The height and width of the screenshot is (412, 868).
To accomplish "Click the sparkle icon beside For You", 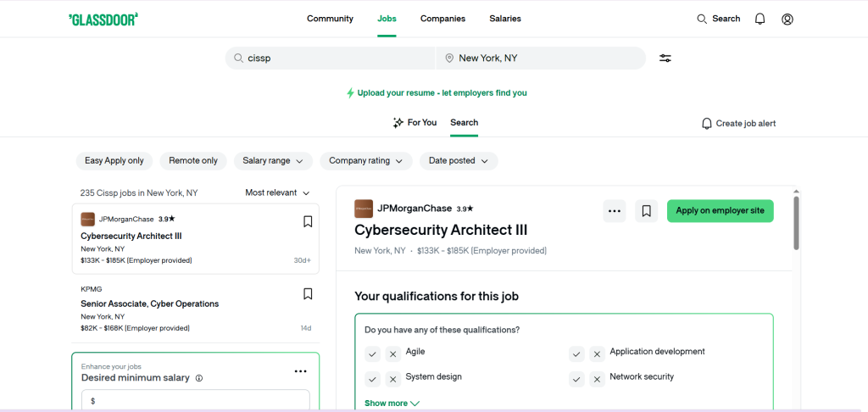I will pos(398,123).
